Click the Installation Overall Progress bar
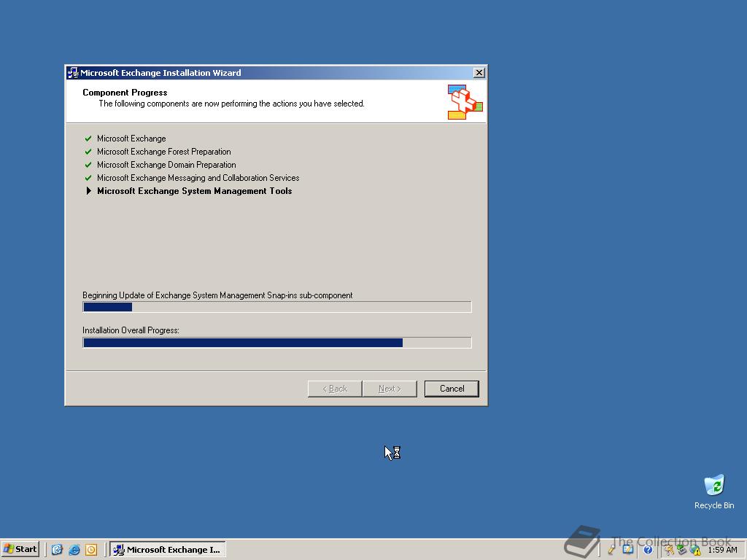 point(277,343)
